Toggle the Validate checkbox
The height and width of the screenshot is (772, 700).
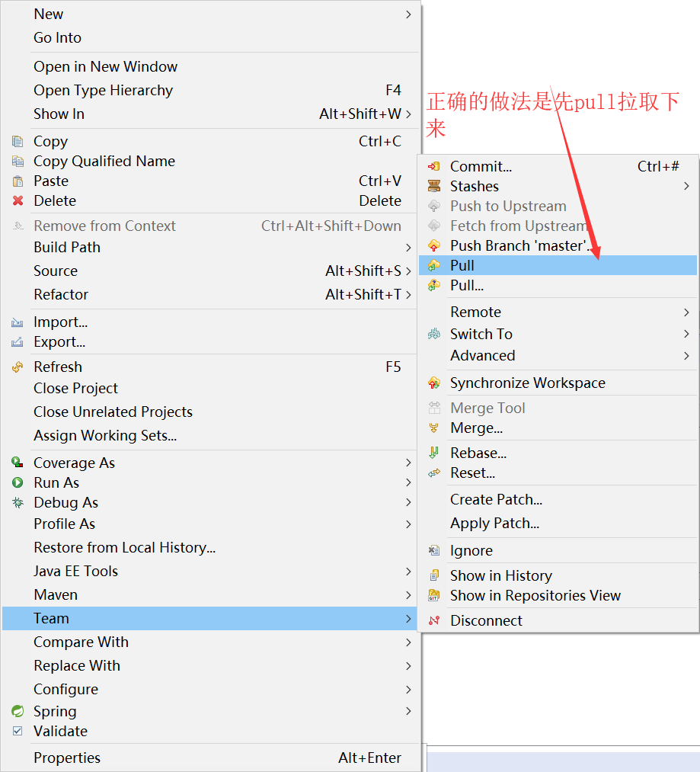18,731
